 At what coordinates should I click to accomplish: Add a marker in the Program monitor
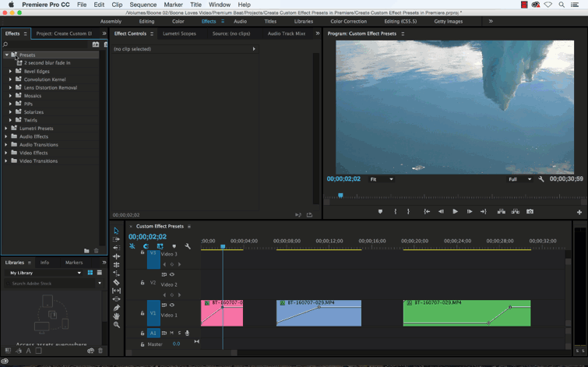pyautogui.click(x=380, y=211)
